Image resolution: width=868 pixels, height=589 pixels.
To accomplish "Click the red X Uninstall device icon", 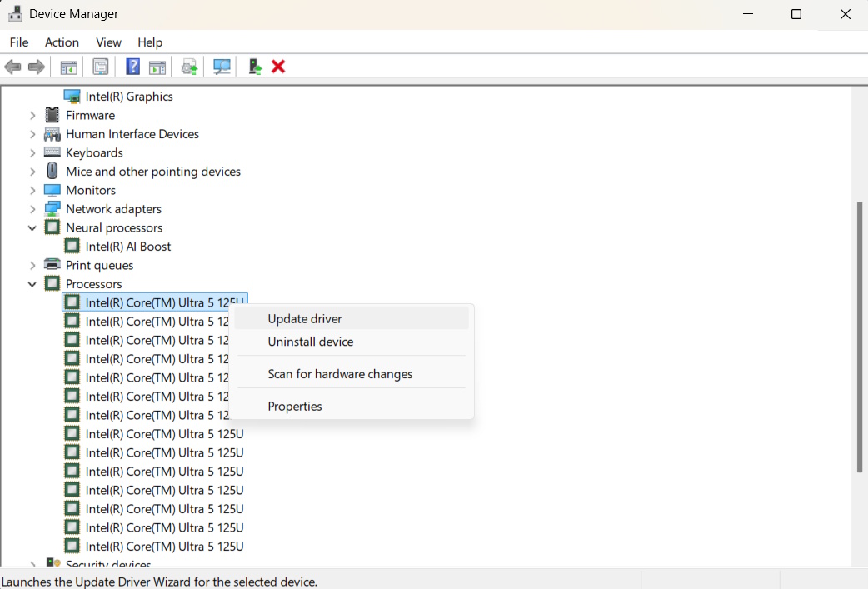I will tap(278, 67).
